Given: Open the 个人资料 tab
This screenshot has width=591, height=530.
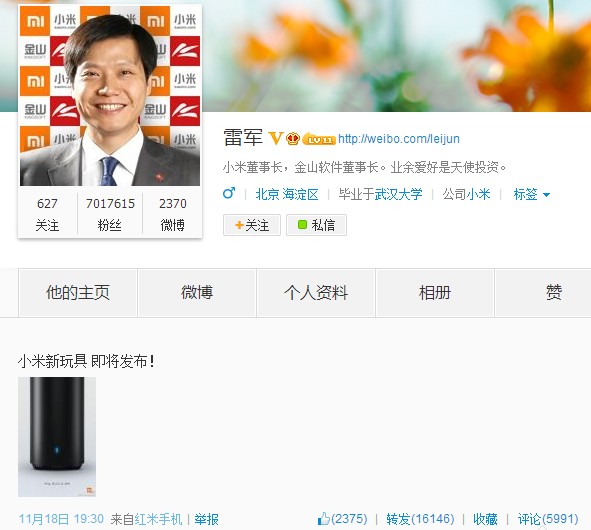Looking at the screenshot, I should (316, 293).
